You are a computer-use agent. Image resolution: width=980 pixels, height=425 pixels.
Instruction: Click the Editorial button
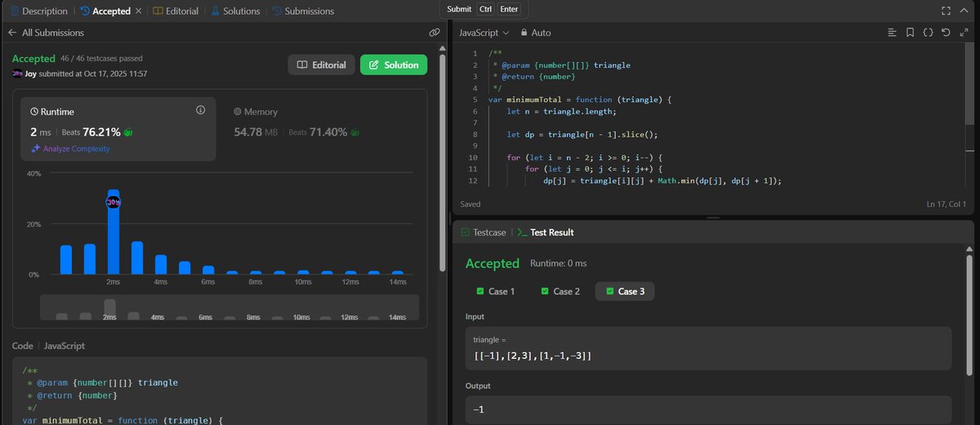[x=321, y=65]
